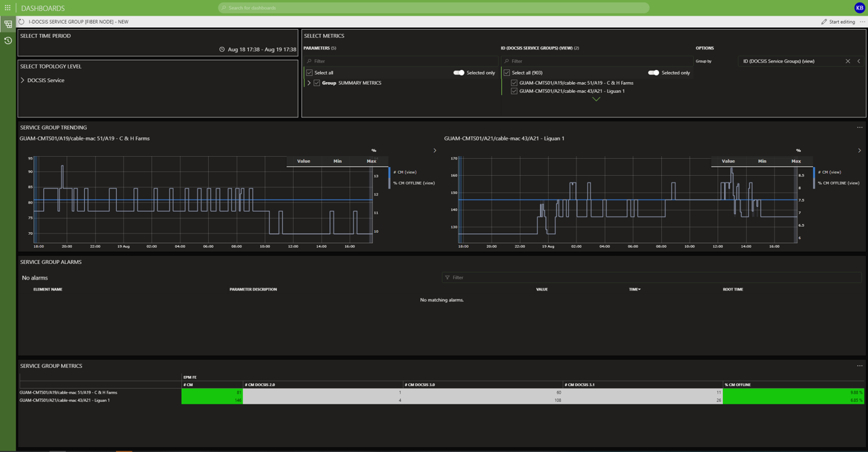Toggle Select all (903) checkbox

507,73
